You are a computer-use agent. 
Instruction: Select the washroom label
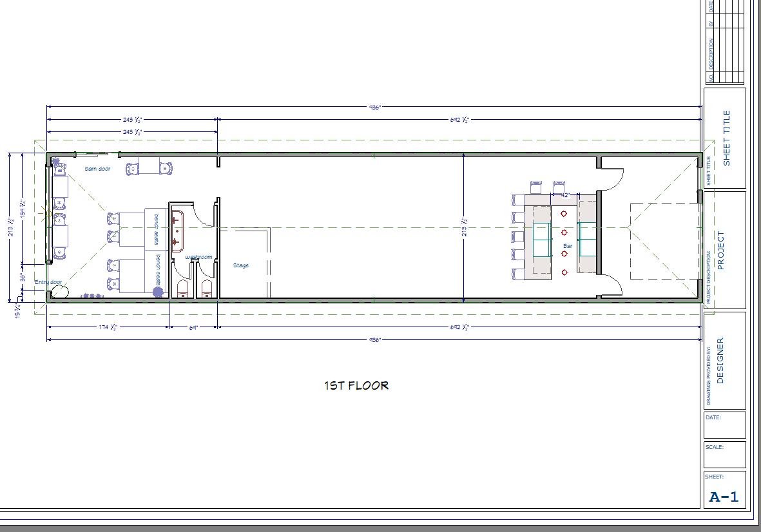coord(198,257)
